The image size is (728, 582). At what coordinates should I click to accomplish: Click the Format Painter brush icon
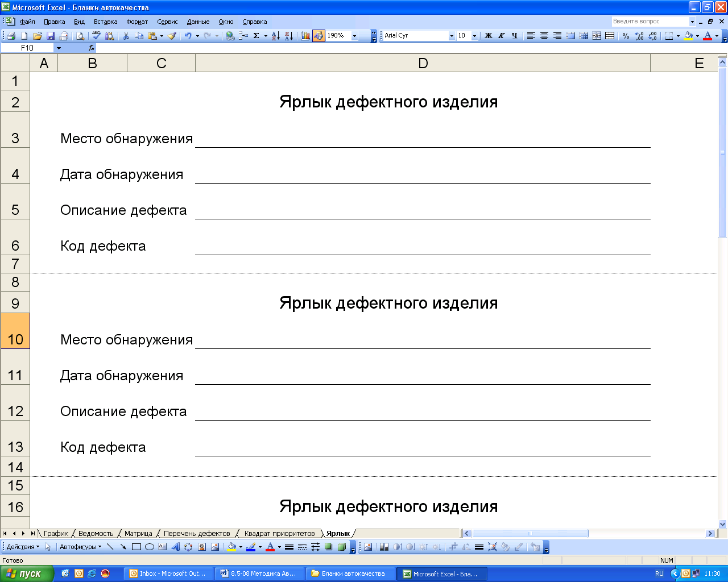(171, 36)
